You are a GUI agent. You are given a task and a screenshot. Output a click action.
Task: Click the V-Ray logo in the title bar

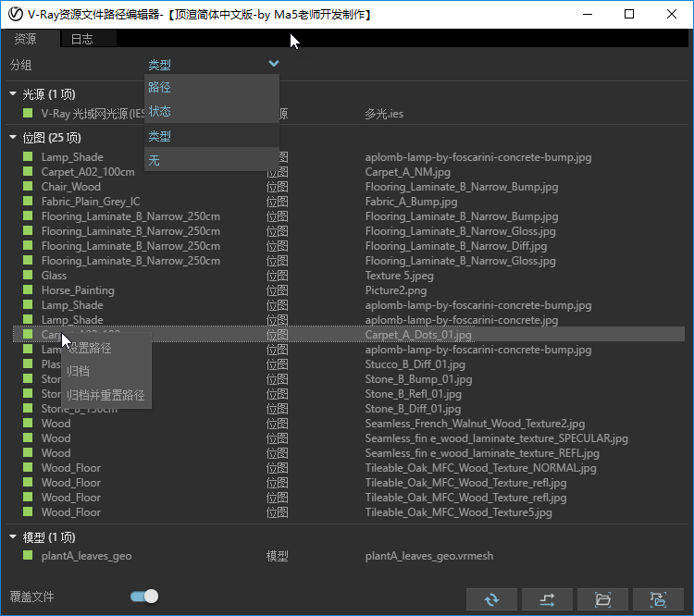coord(15,14)
